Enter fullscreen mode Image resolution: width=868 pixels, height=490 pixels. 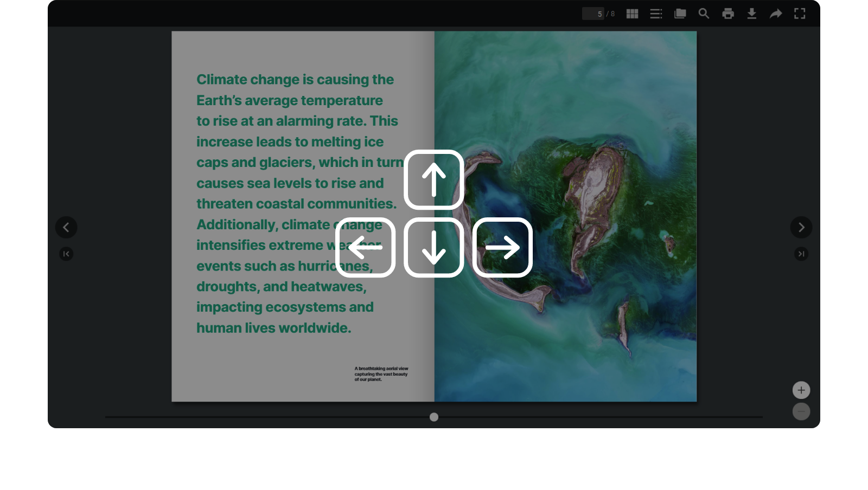pyautogui.click(x=801, y=14)
